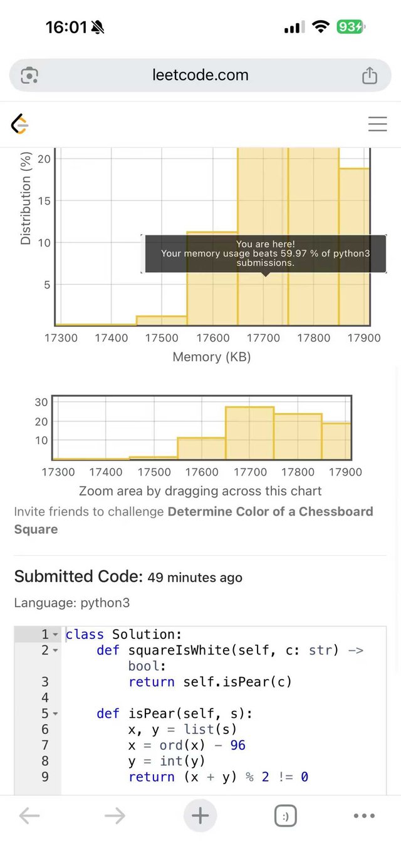The image size is (401, 868).
Task: Open the three-dot more options menu
Action: 364,815
